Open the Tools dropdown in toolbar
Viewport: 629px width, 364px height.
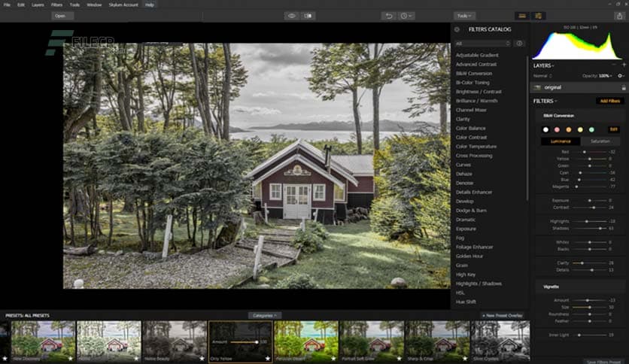tap(464, 16)
